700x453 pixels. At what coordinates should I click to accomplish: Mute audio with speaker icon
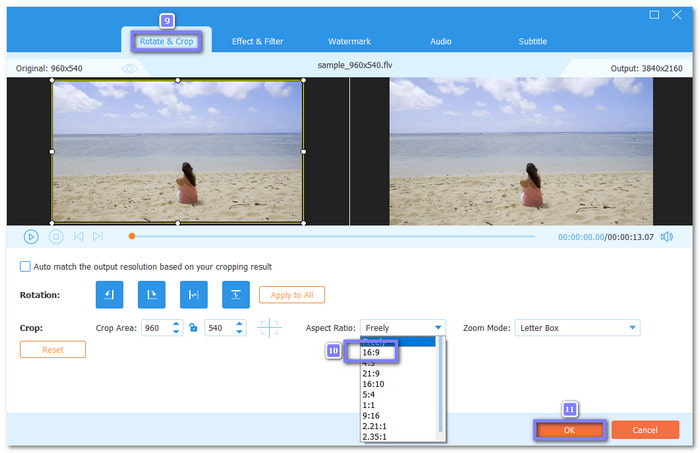[667, 237]
